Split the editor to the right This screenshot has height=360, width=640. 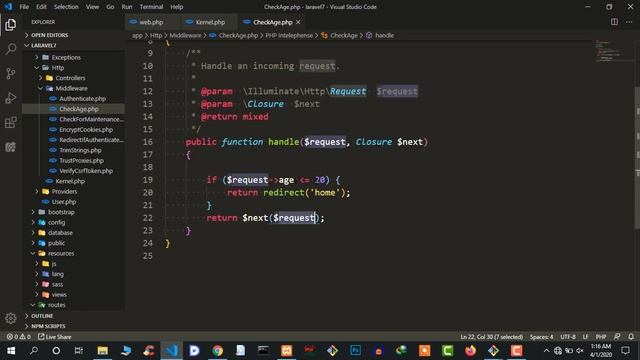614,22
